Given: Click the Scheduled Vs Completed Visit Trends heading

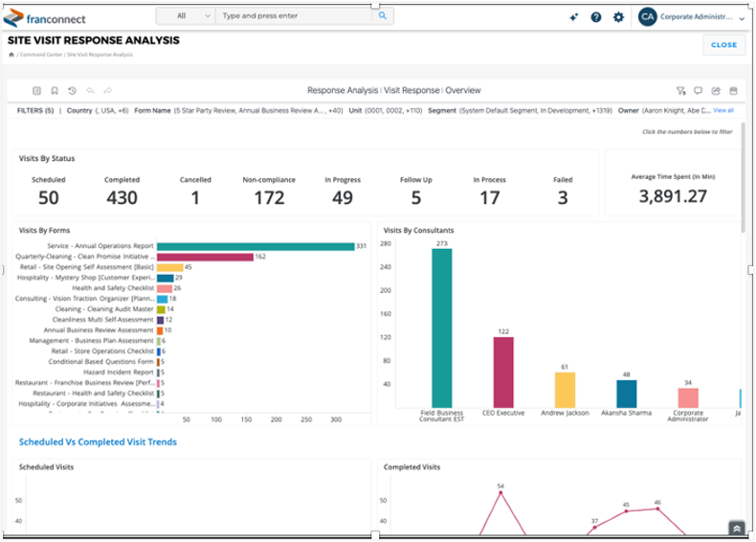Looking at the screenshot, I should [x=98, y=442].
